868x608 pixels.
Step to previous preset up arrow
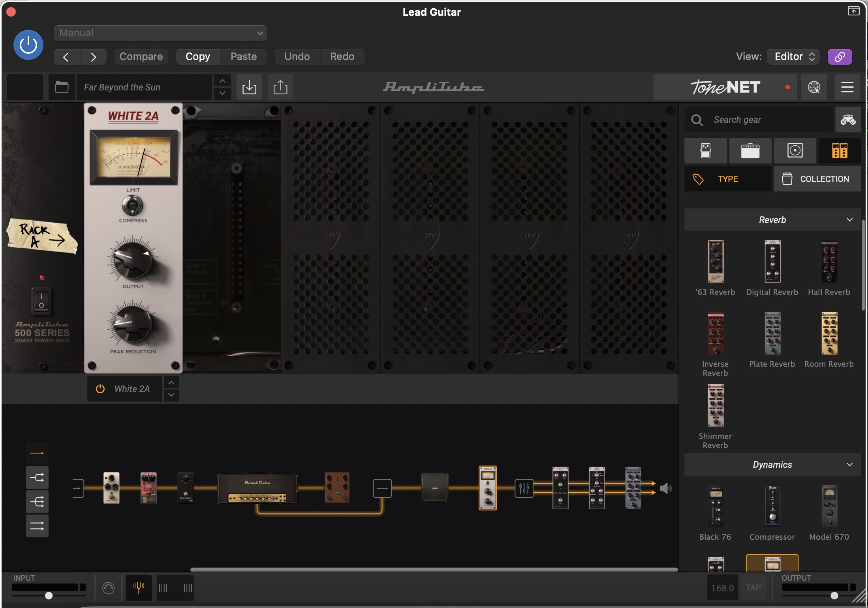pos(222,81)
